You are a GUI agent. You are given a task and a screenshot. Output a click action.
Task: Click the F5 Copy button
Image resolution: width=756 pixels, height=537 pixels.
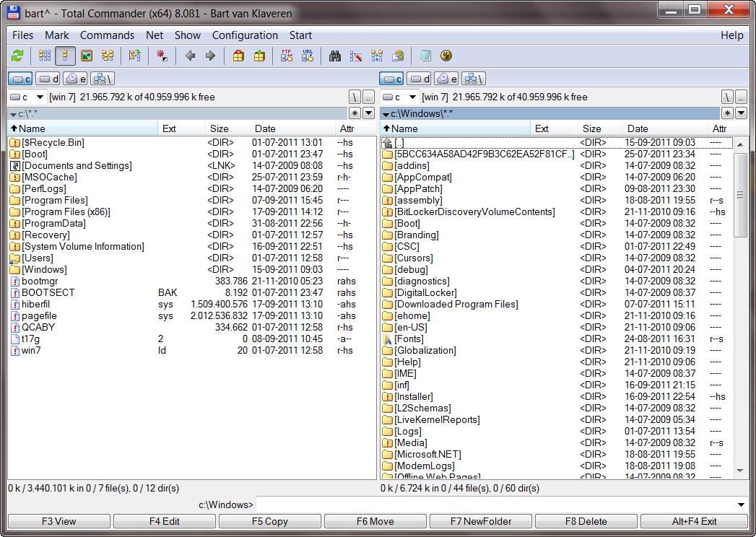point(270,522)
